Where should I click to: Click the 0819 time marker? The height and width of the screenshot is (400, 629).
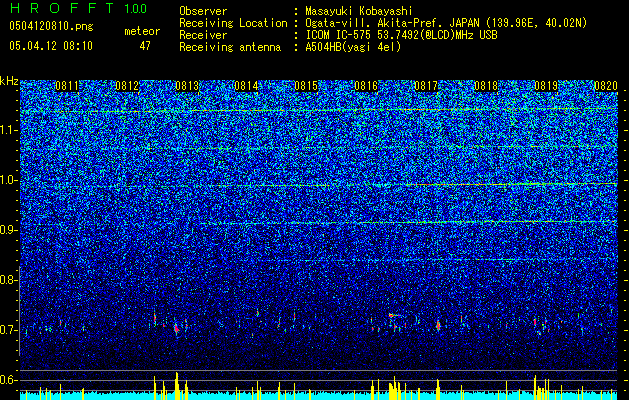[x=546, y=86]
